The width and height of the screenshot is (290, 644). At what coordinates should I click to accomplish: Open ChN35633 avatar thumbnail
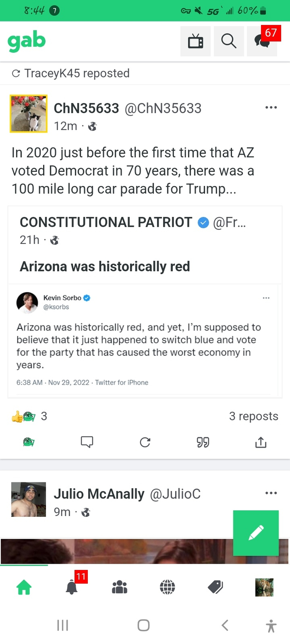29,114
